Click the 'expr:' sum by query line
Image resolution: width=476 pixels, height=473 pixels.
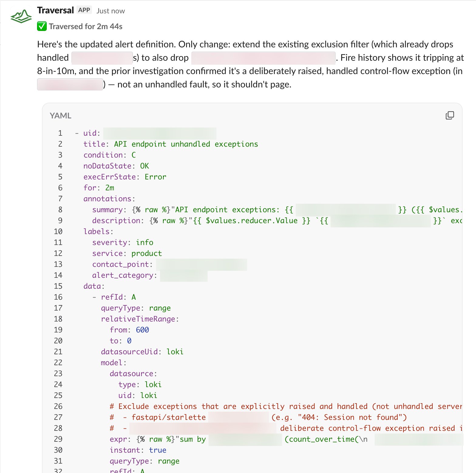286,439
